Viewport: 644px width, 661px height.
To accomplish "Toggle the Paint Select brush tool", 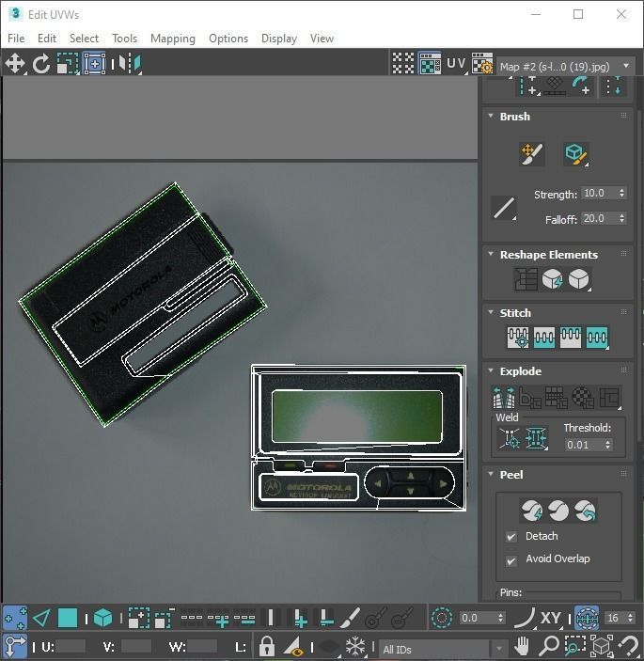I will [x=350, y=618].
